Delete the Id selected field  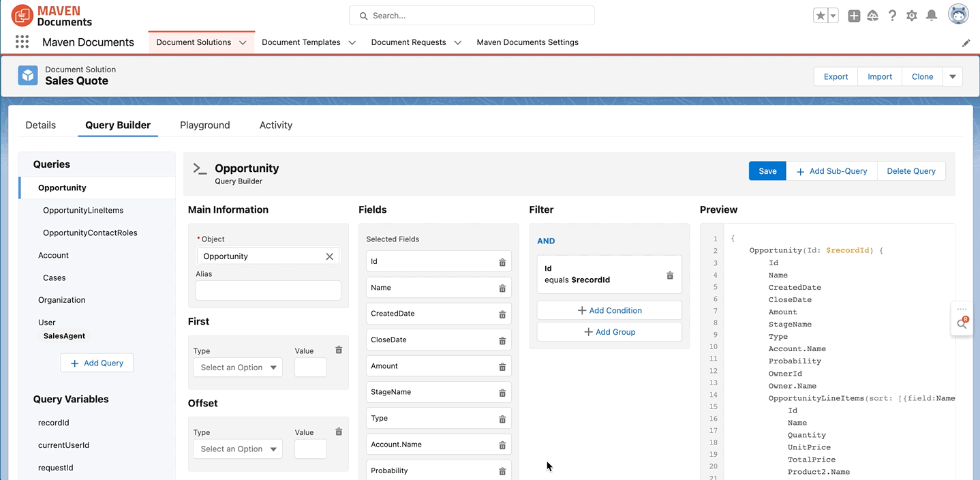502,262
